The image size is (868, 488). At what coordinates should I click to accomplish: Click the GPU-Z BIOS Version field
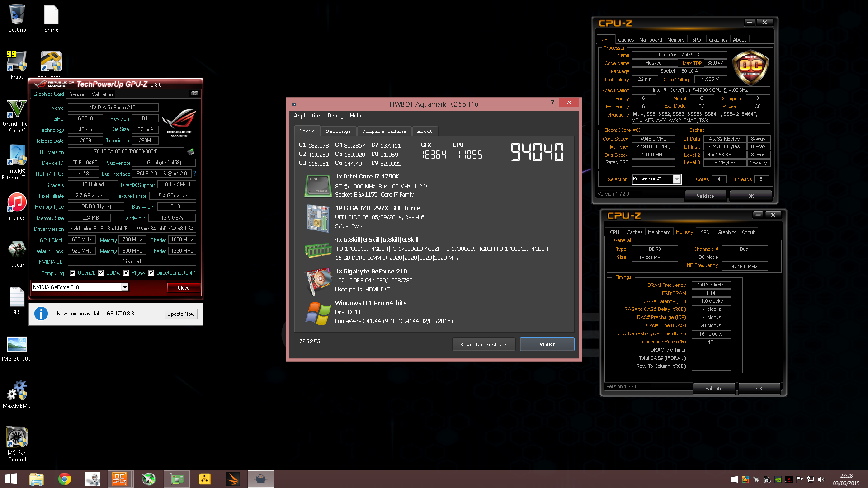(126, 151)
